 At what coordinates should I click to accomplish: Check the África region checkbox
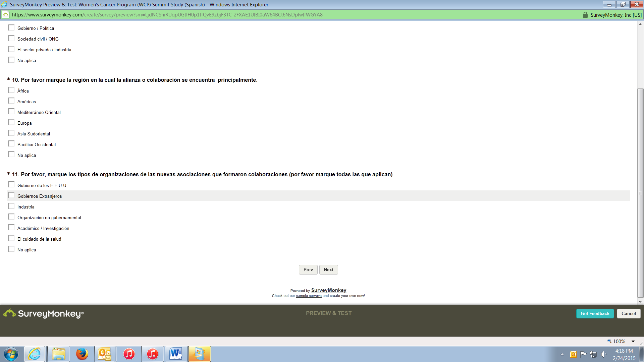click(x=11, y=90)
